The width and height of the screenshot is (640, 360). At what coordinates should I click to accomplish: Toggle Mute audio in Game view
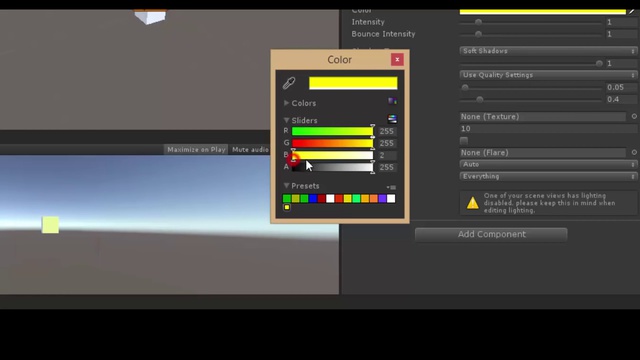click(x=250, y=149)
